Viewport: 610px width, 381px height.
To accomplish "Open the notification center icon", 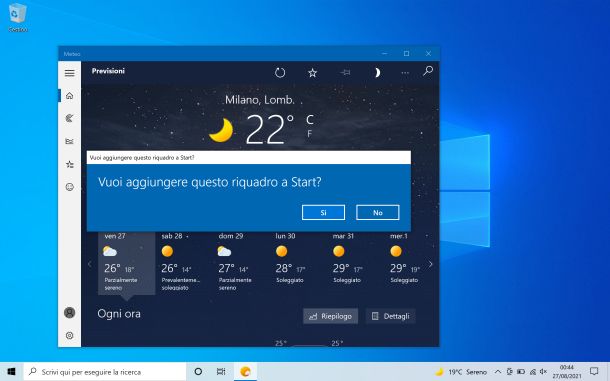I will tap(594, 371).
